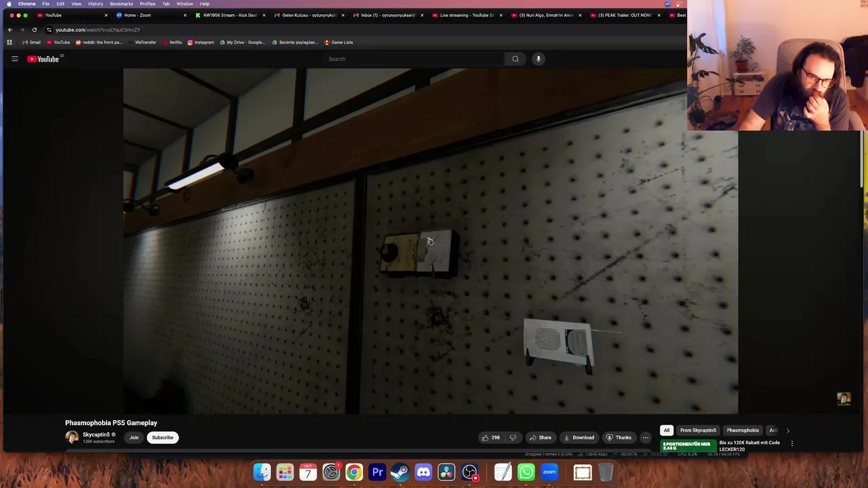Open the View menu in menu bar

coord(76,4)
